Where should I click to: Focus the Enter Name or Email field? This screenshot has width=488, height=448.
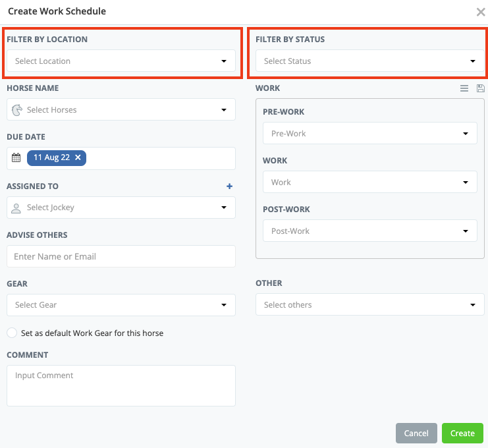coord(121,256)
